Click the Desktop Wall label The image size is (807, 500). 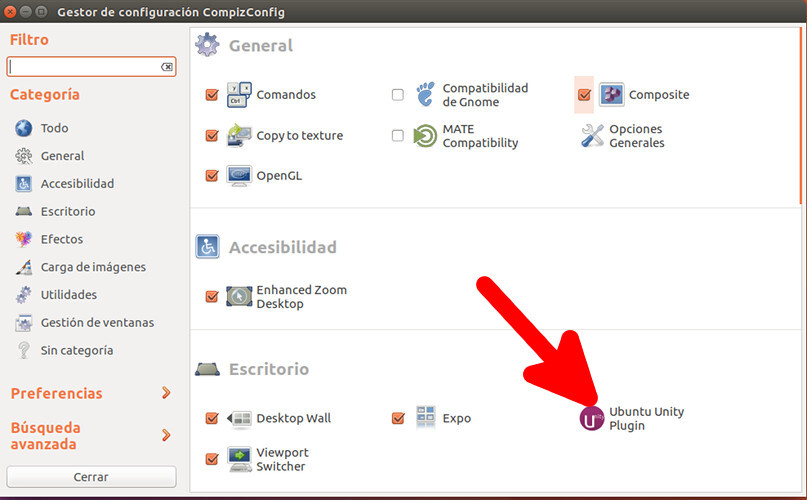point(293,419)
